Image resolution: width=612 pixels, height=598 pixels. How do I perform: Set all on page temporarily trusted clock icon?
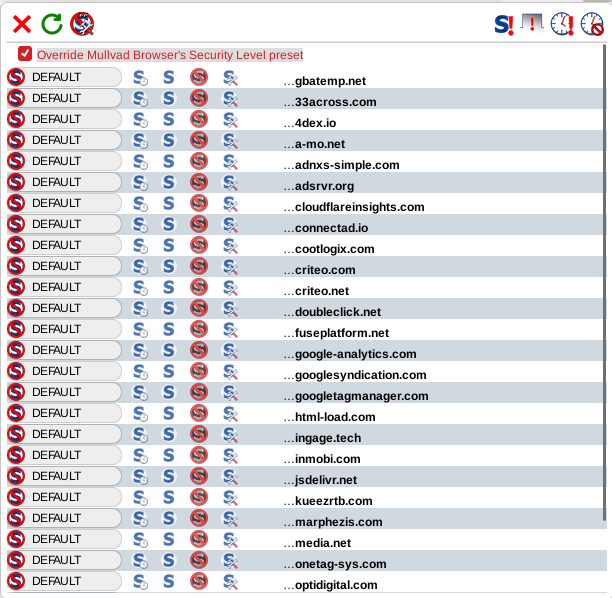[x=562, y=24]
